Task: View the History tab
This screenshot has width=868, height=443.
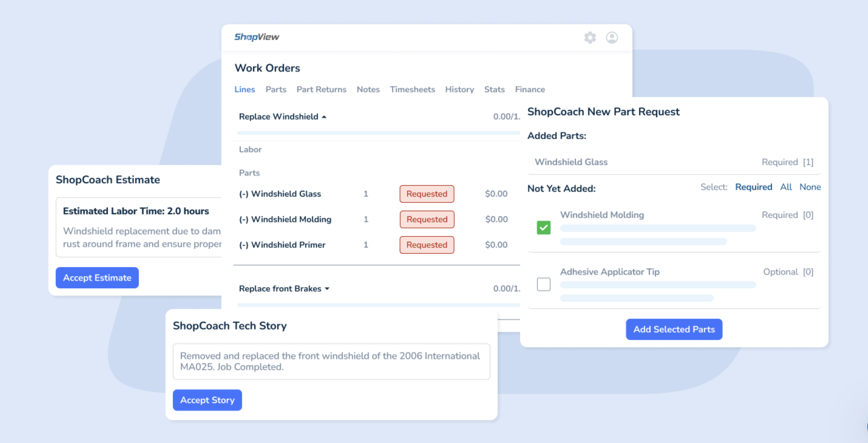Action: 460,89
